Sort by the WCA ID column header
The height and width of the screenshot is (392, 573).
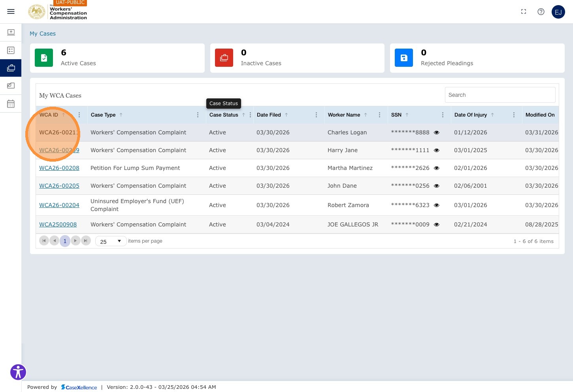click(49, 115)
